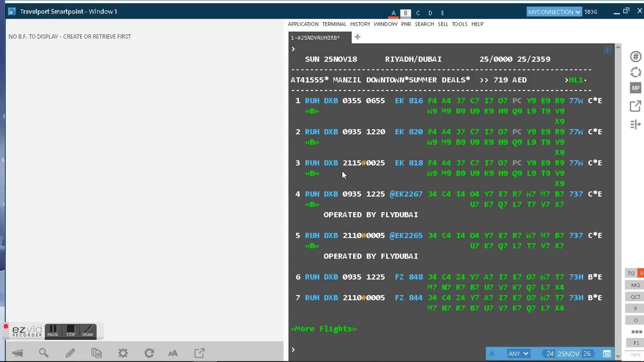The image size is (644, 362).
Task: Click the More Flights link
Action: (324, 329)
